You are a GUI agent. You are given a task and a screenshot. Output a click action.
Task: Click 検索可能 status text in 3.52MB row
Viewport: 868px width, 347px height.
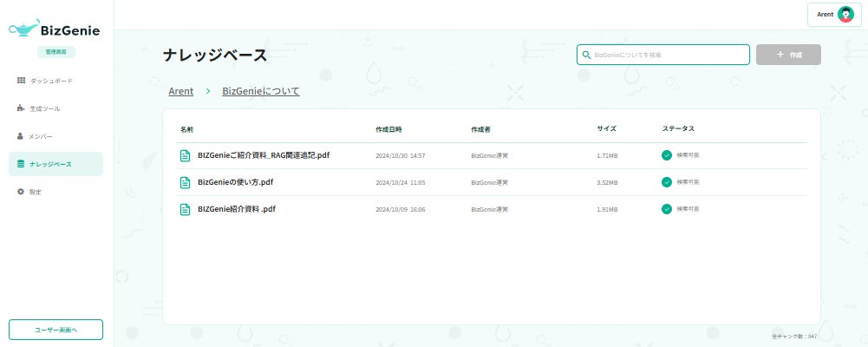[689, 181]
